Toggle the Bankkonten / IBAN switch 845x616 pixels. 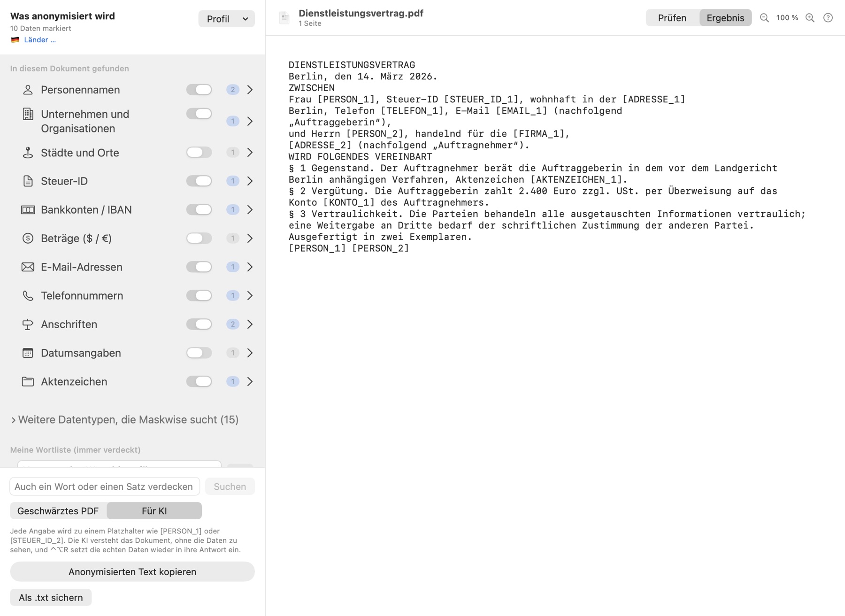click(x=199, y=209)
